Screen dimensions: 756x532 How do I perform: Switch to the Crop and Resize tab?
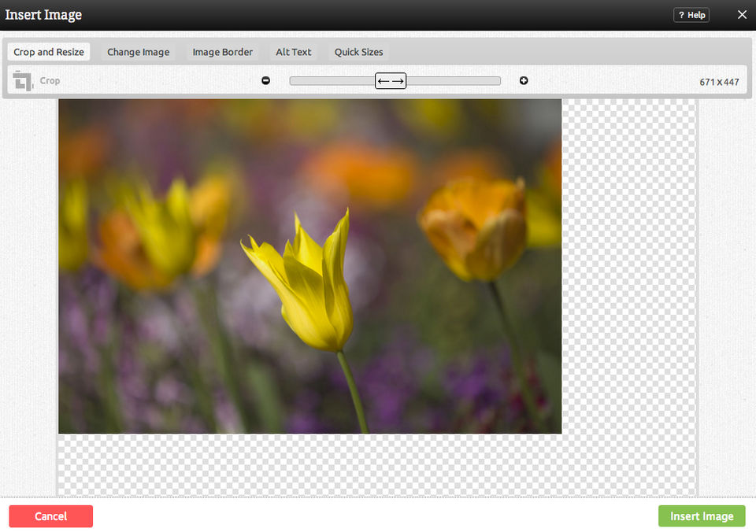pos(49,52)
